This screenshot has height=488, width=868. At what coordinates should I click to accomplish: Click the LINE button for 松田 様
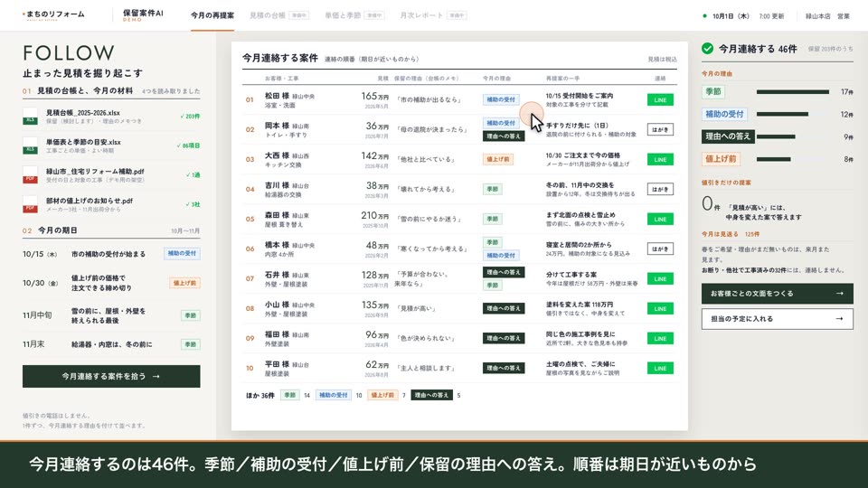tap(660, 99)
